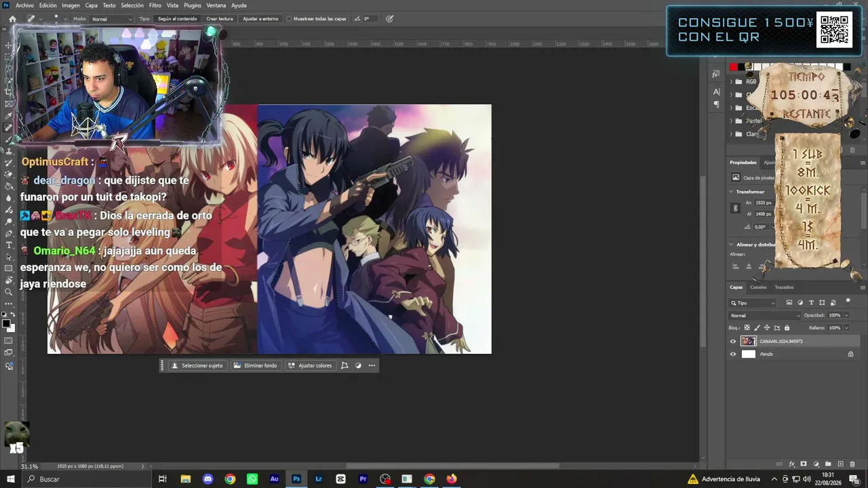Reset default foreground and background colors

coord(4,314)
